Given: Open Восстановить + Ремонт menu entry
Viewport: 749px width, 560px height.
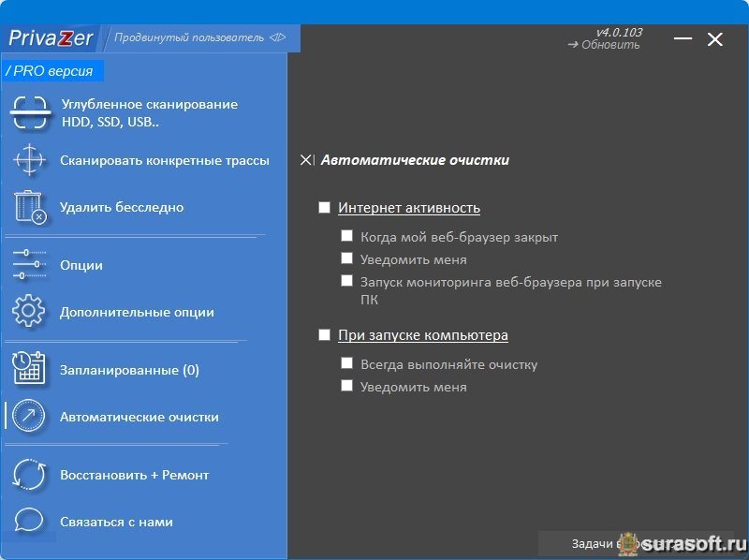Looking at the screenshot, I should point(134,475).
